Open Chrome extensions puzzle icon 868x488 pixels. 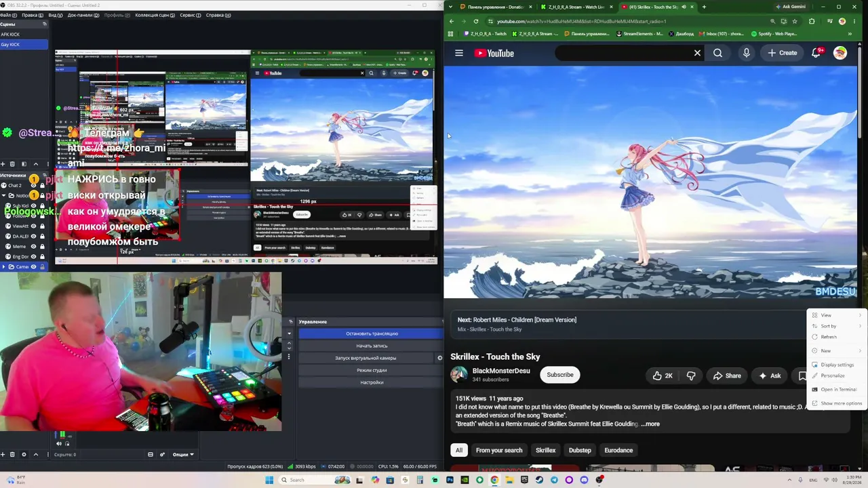pos(812,21)
